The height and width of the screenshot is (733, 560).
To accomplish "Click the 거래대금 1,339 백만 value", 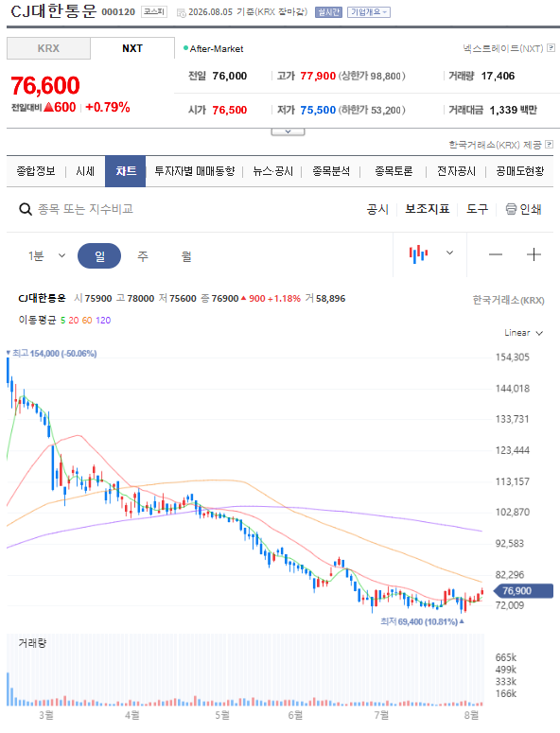I will (x=514, y=110).
